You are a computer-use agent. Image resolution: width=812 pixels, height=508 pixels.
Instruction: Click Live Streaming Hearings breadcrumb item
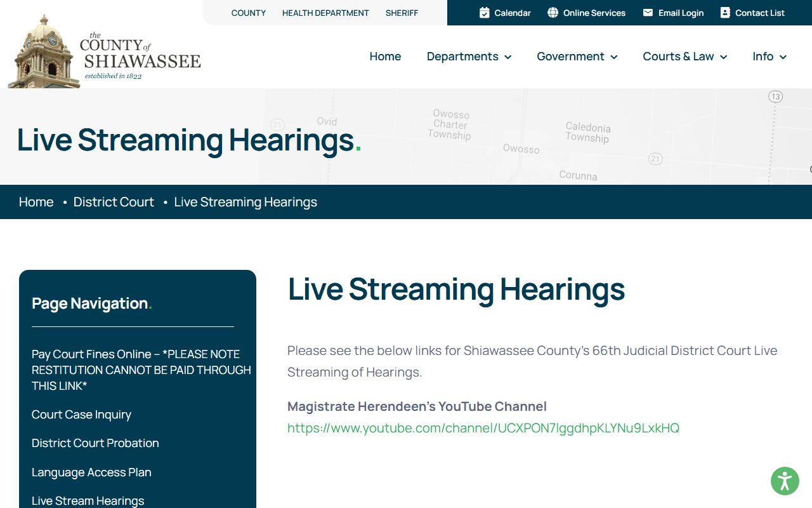(246, 202)
